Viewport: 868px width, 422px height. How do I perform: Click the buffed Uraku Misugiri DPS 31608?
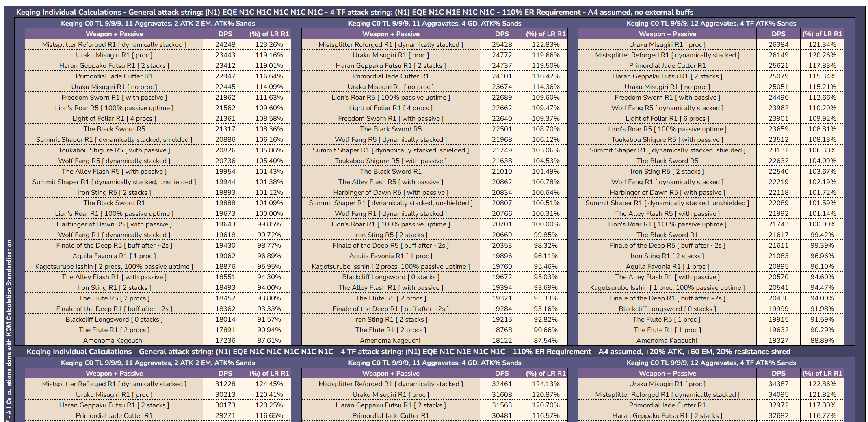tap(502, 394)
